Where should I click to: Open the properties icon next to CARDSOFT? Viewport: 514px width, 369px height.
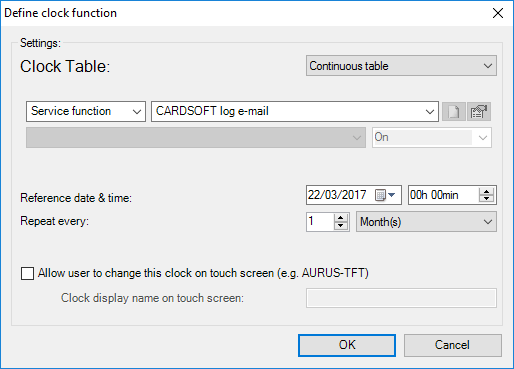(x=479, y=111)
